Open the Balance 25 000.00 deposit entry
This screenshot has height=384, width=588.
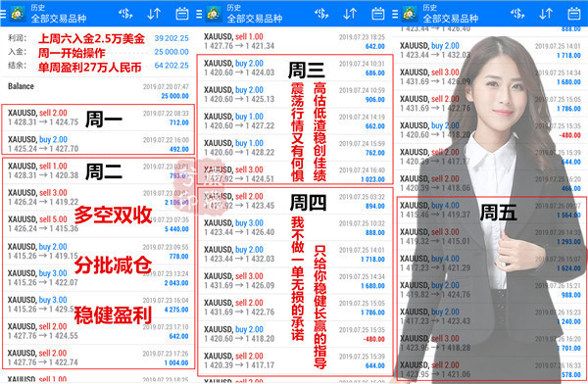98,91
